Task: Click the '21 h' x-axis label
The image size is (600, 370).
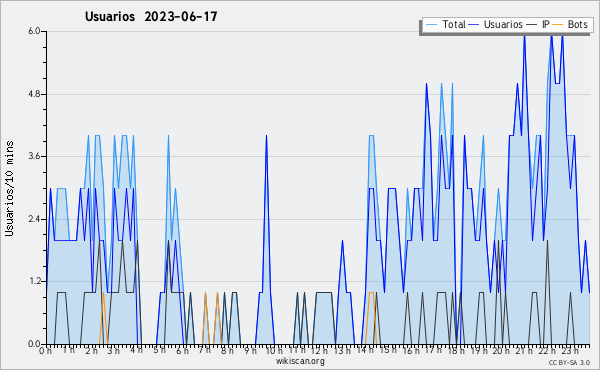Action: 524,351
